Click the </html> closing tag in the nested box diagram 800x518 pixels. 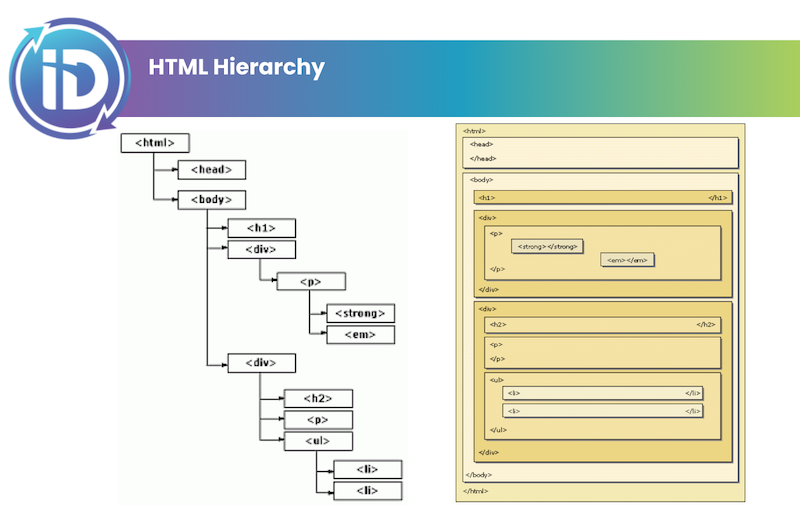tap(476, 491)
